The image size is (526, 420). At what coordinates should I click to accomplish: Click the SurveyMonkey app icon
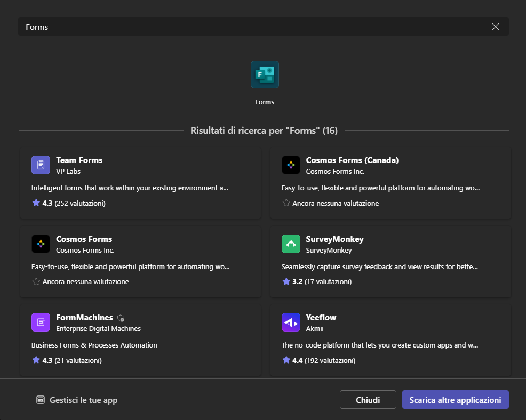[x=291, y=244]
